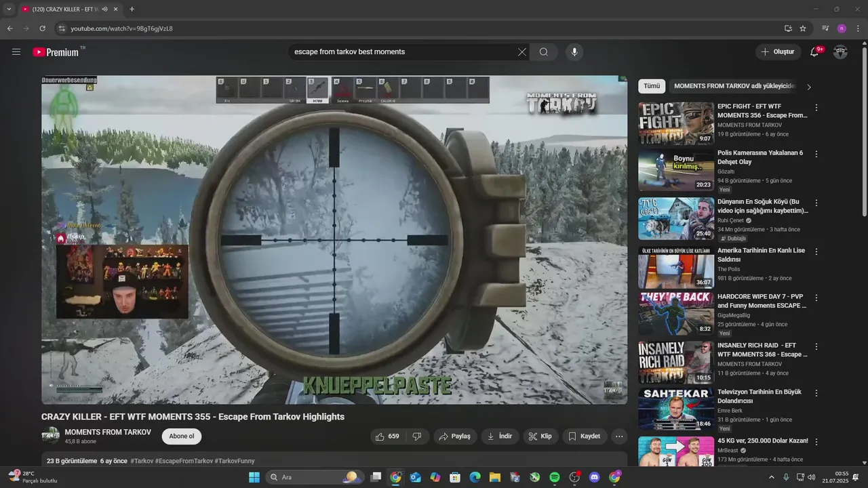Open File Explorer from the taskbar
Viewport: 868px width, 488px height.
495,477
